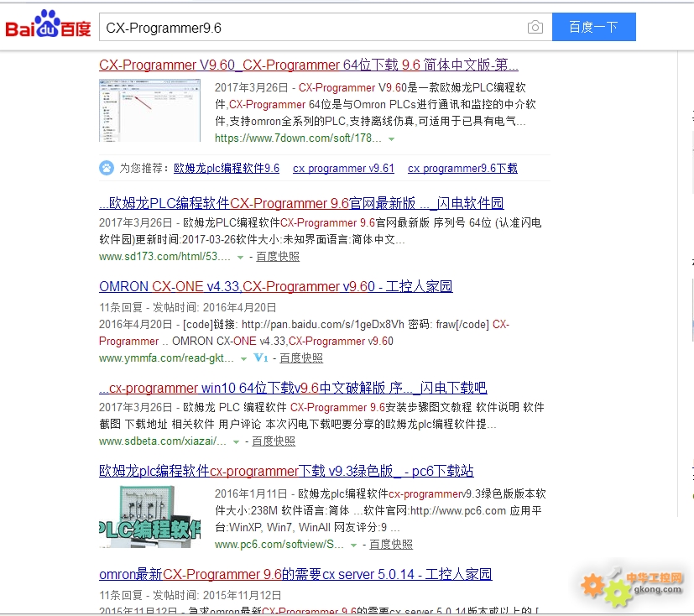The image size is (694, 616).
Task: Open result 'cx-programmer win10 64位下载v9.6中文破解版'
Action: coord(293,388)
